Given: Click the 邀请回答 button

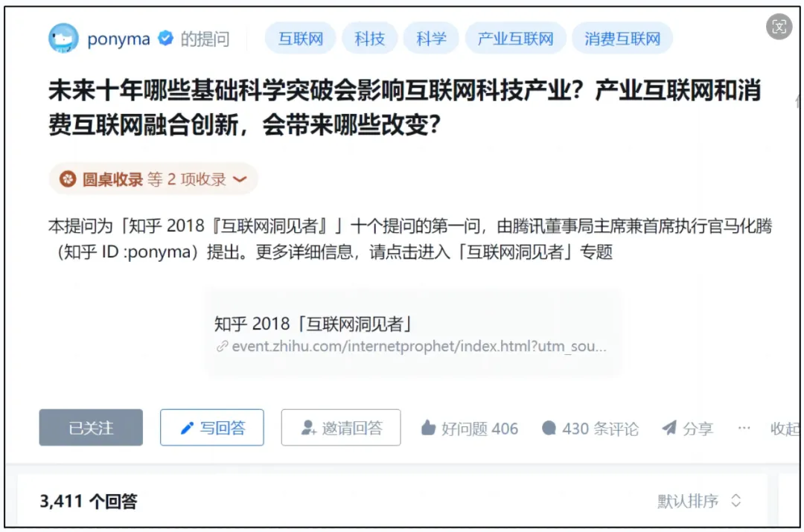Looking at the screenshot, I should pyautogui.click(x=341, y=427).
